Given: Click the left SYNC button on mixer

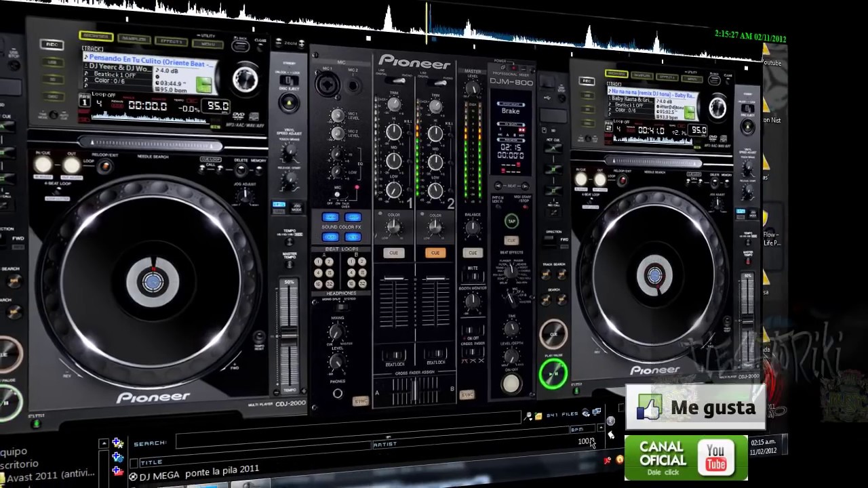Looking at the screenshot, I should [x=360, y=401].
